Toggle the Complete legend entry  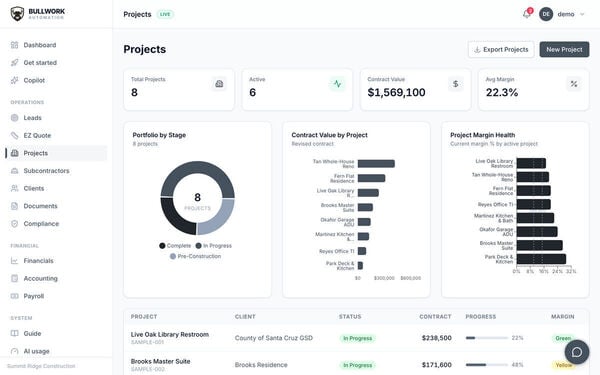(x=175, y=246)
